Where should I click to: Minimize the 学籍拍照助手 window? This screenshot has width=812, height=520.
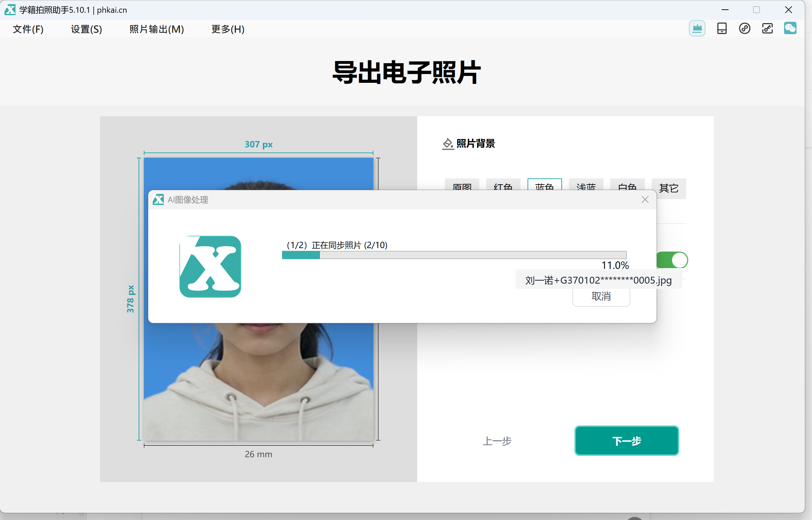coord(725,10)
